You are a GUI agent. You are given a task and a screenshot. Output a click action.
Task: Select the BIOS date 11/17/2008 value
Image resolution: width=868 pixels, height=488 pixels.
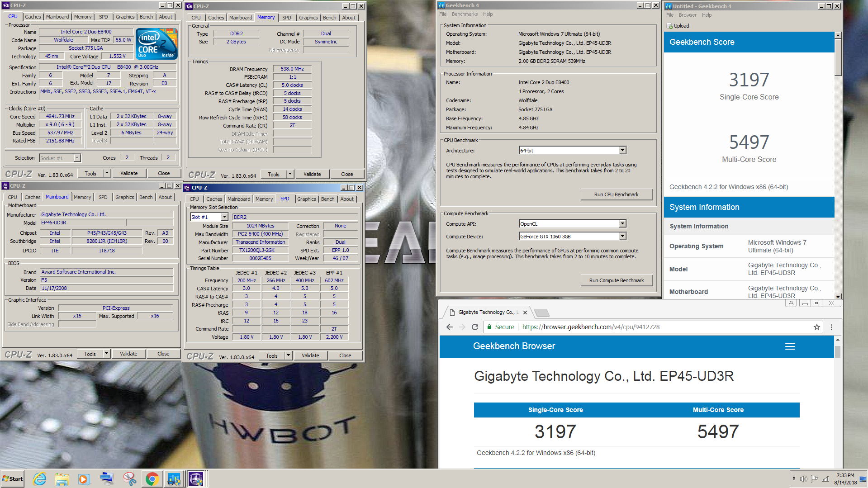106,288
